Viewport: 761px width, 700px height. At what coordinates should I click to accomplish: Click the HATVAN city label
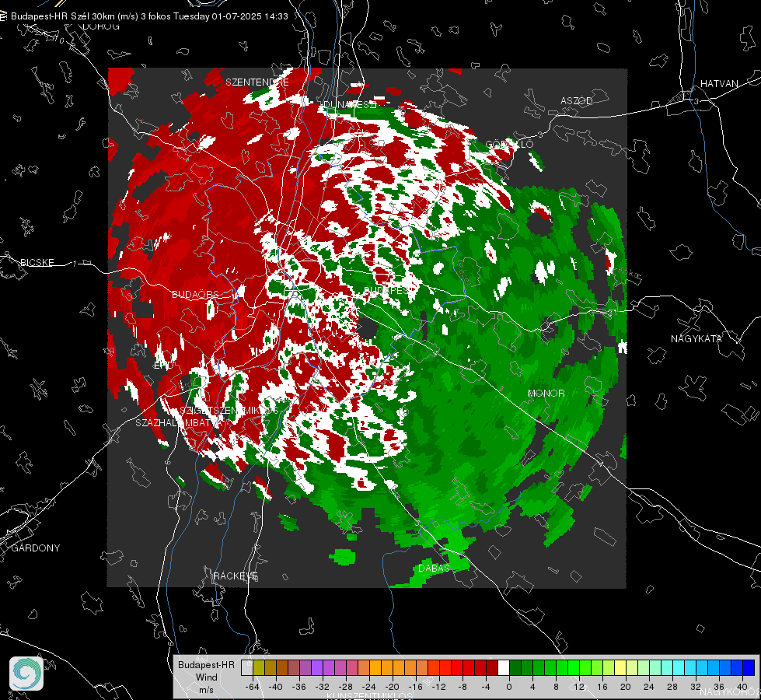719,83
